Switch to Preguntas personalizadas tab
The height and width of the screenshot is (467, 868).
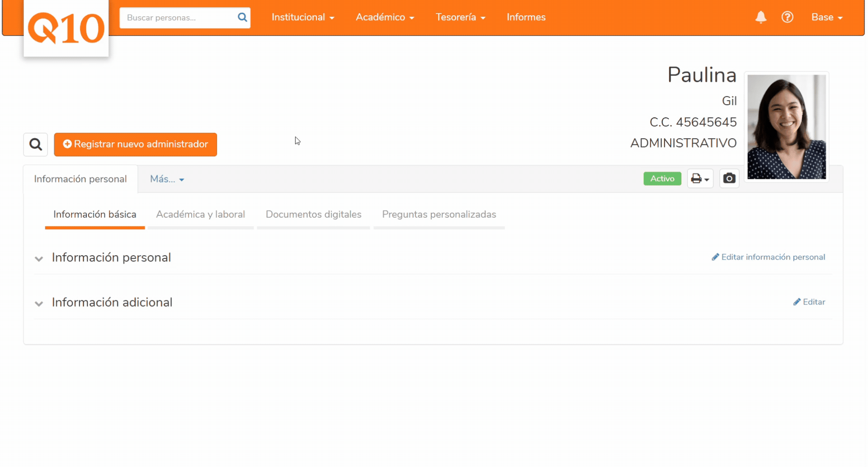(x=439, y=215)
